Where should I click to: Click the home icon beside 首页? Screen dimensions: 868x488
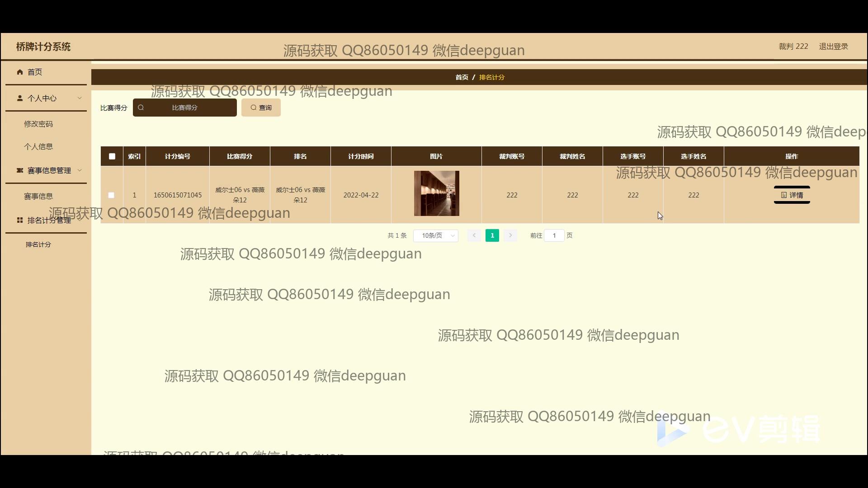coord(20,72)
